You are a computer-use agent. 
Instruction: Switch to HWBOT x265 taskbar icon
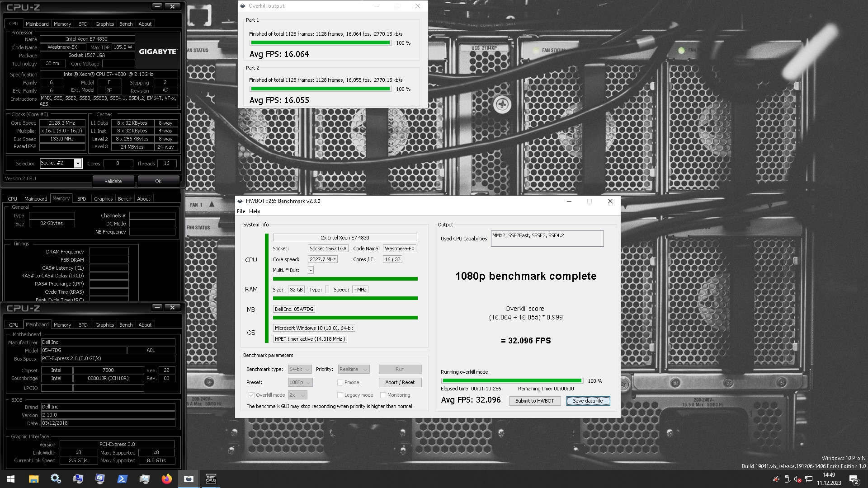[x=189, y=479]
